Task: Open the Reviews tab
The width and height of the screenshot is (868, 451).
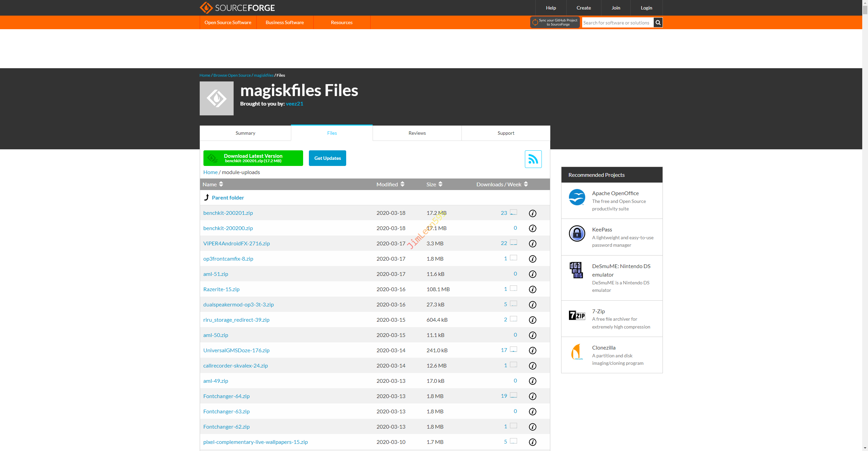Action: (417, 133)
